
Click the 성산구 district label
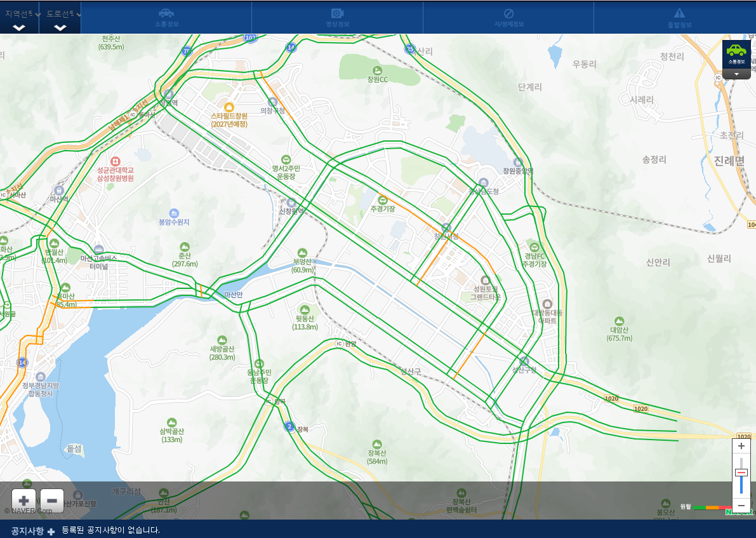point(410,371)
